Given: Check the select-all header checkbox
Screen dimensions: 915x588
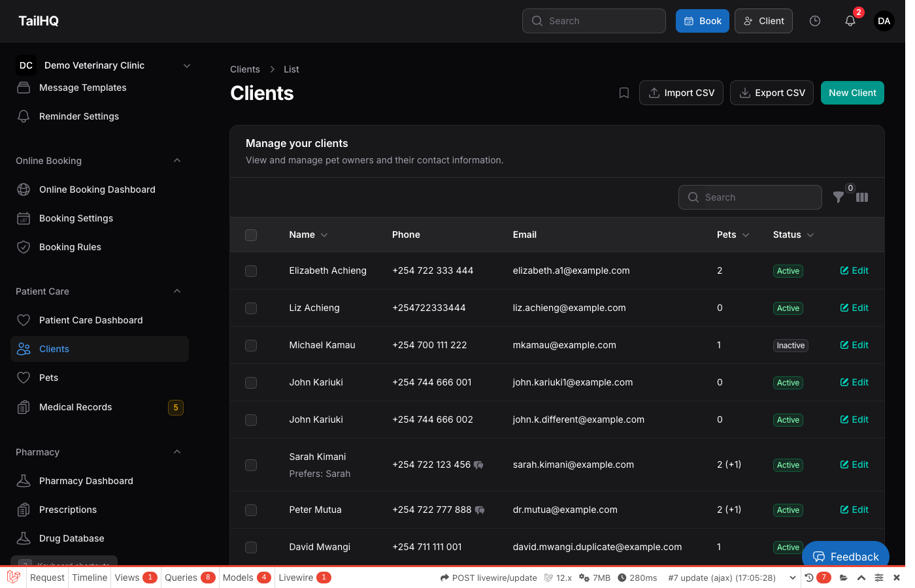Looking at the screenshot, I should click(x=251, y=235).
